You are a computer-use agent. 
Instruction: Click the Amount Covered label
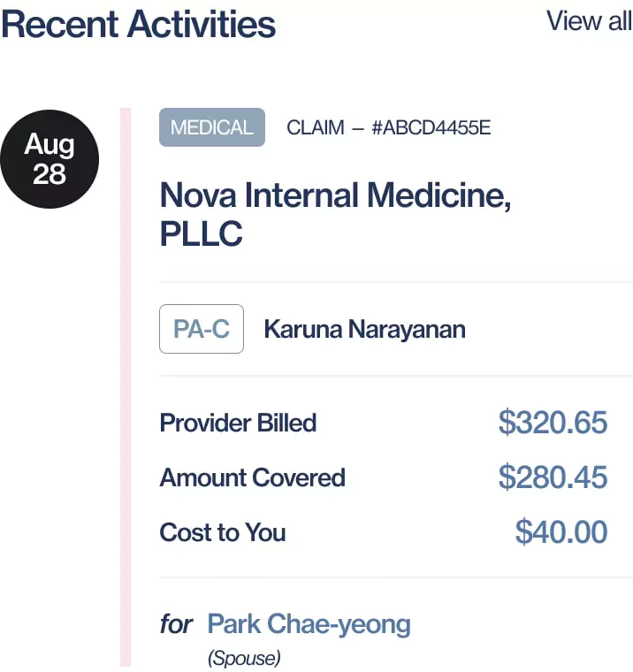point(252,477)
